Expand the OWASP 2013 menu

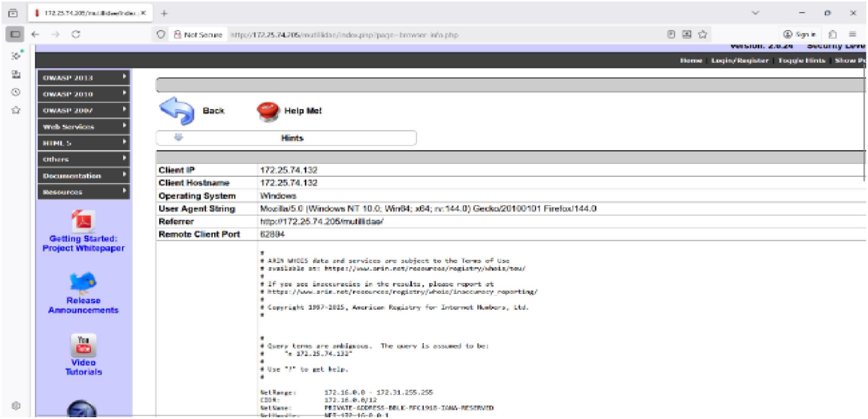pyautogui.click(x=84, y=77)
